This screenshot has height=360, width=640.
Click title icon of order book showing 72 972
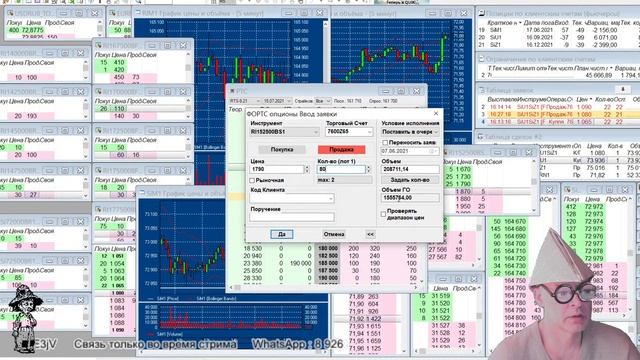tap(567, 190)
